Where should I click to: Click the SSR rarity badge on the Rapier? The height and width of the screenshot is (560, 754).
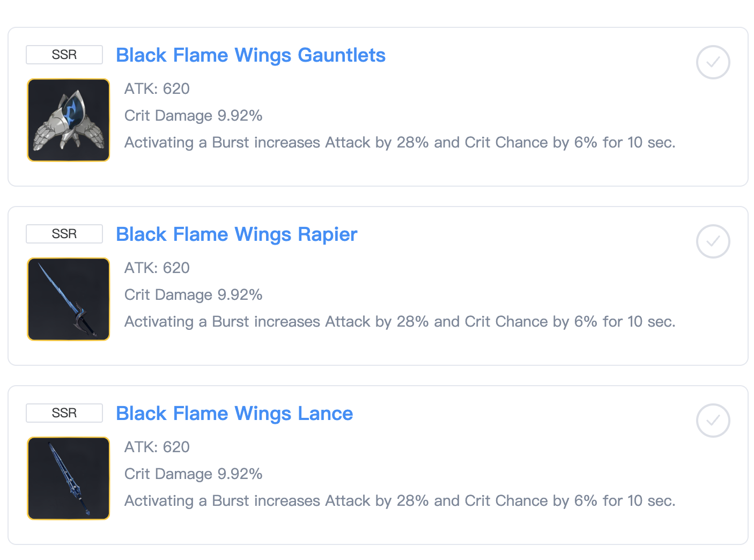pos(64,233)
